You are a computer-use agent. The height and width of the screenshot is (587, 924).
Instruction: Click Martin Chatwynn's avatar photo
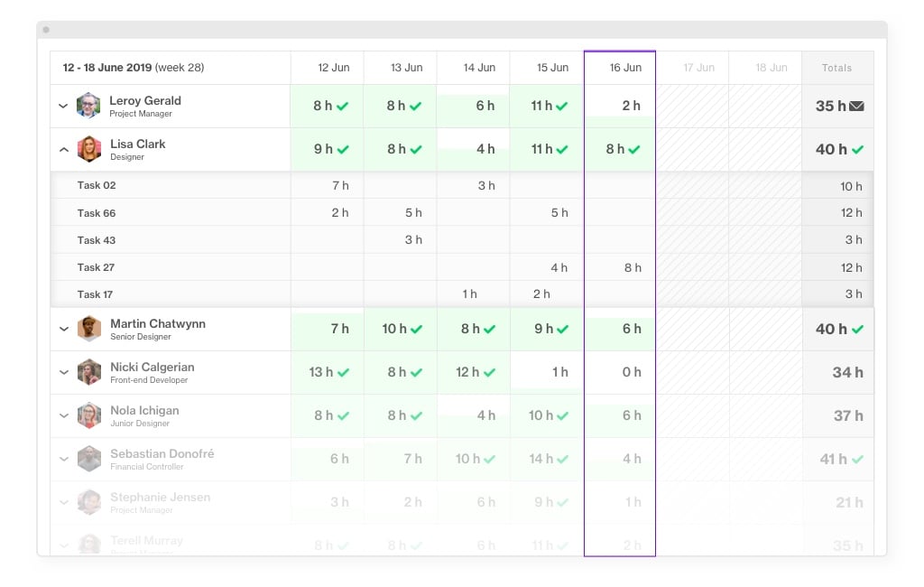(89, 329)
